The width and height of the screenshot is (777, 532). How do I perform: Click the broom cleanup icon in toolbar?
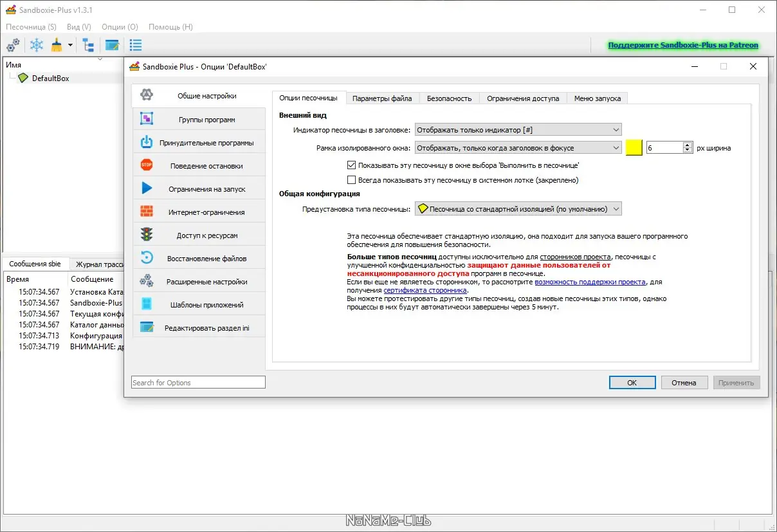(57, 45)
